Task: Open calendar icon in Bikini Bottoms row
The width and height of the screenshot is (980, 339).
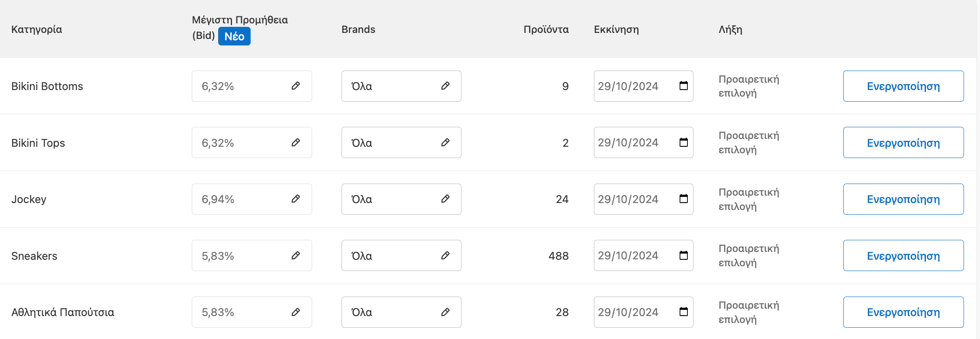Action: click(x=683, y=86)
